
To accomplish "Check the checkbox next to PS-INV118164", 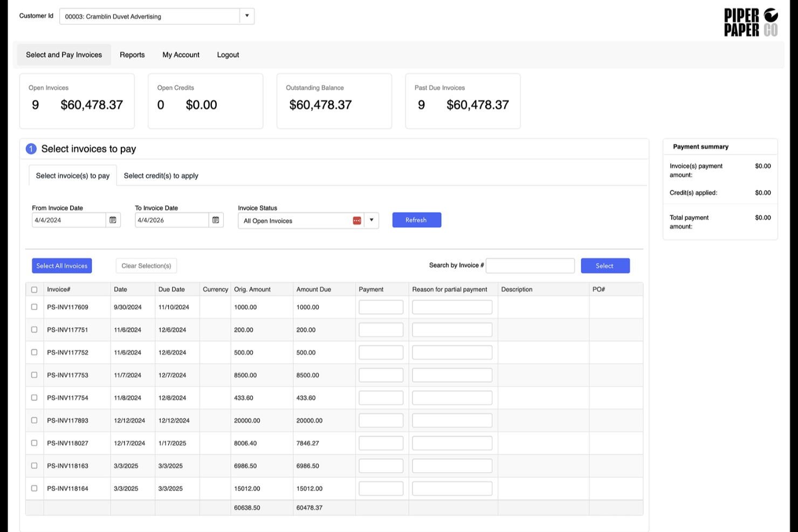I will (34, 488).
